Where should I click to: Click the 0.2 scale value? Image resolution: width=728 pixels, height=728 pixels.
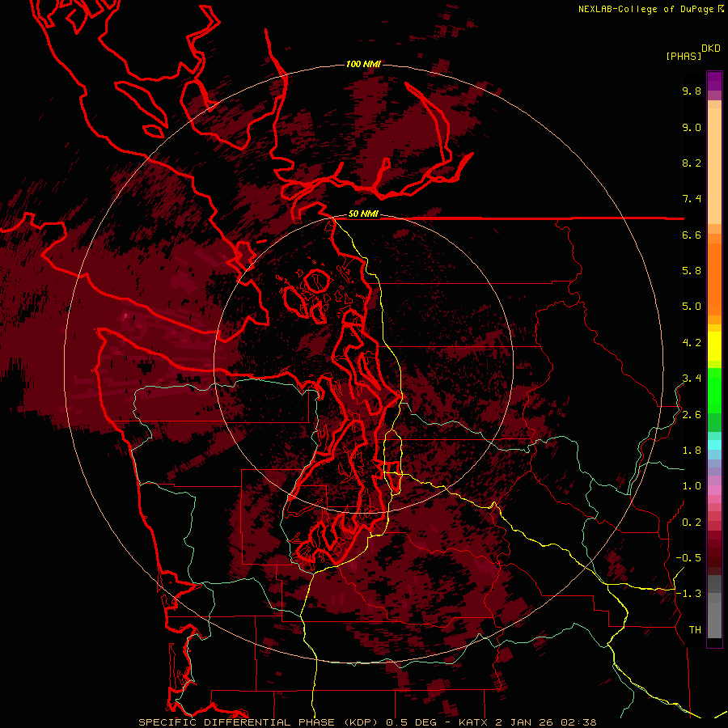click(692, 523)
